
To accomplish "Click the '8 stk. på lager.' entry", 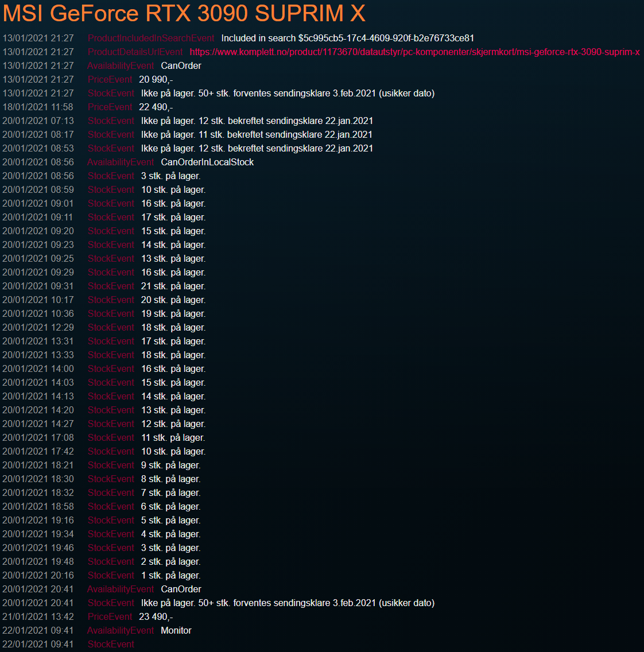I will click(x=171, y=479).
